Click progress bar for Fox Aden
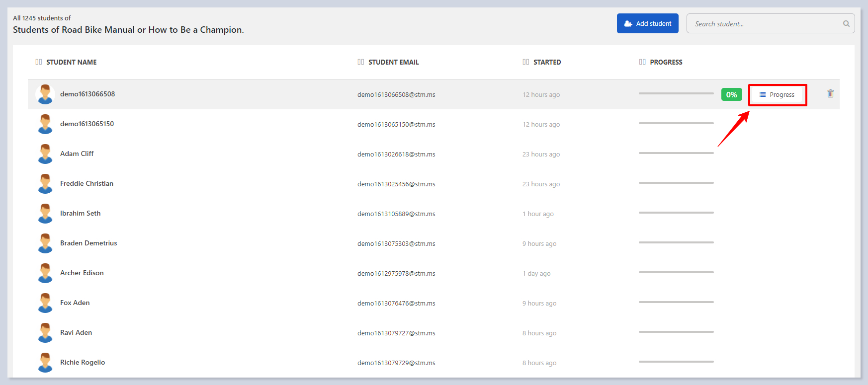The width and height of the screenshot is (868, 385). 676,302
